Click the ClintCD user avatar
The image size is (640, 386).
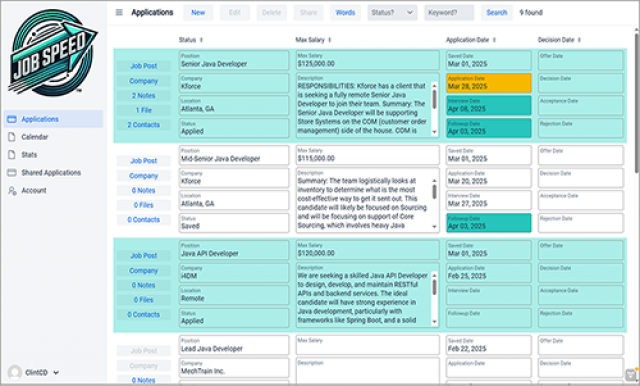pyautogui.click(x=15, y=372)
